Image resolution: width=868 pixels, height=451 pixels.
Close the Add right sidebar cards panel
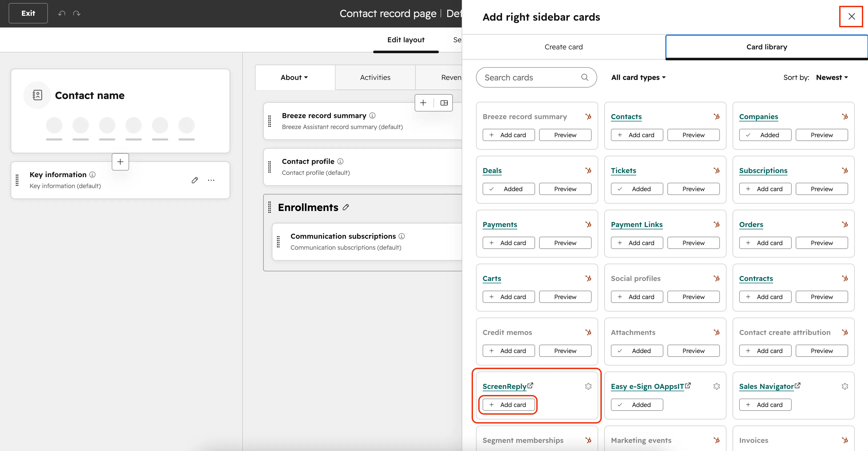851,17
